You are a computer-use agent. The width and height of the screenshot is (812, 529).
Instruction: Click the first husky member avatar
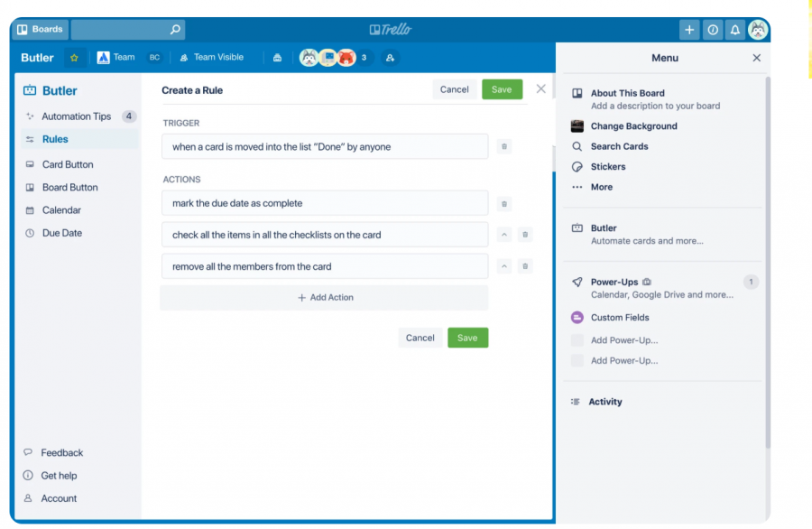click(309, 58)
